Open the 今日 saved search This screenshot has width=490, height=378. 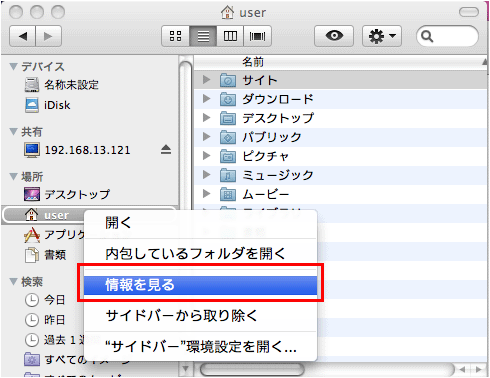point(45,300)
